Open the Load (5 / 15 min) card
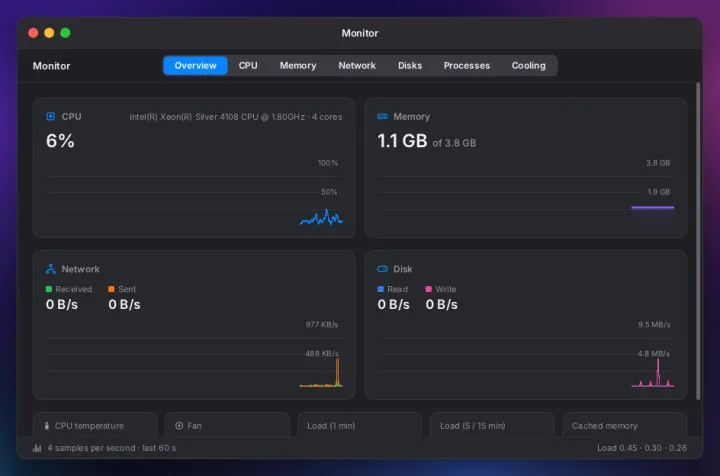Image resolution: width=720 pixels, height=476 pixels. tap(492, 425)
